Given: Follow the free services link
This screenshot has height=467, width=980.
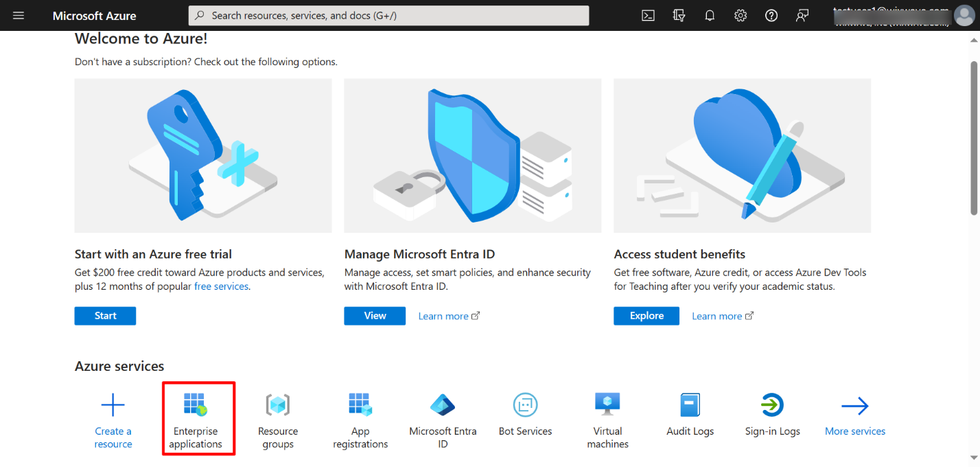Looking at the screenshot, I should click(x=221, y=286).
